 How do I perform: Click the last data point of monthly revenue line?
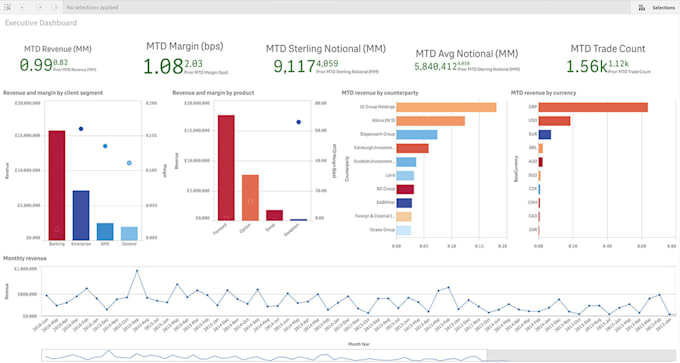click(x=670, y=314)
